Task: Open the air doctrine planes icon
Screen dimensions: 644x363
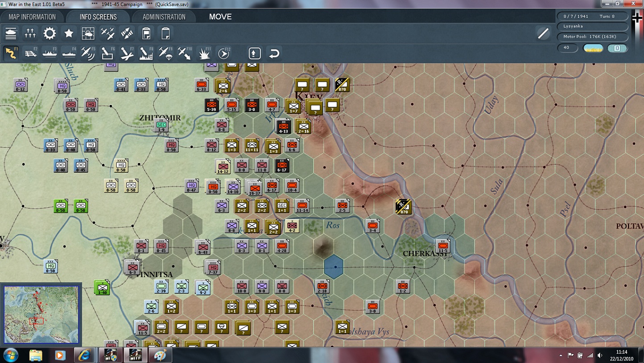Action: pyautogui.click(x=107, y=33)
